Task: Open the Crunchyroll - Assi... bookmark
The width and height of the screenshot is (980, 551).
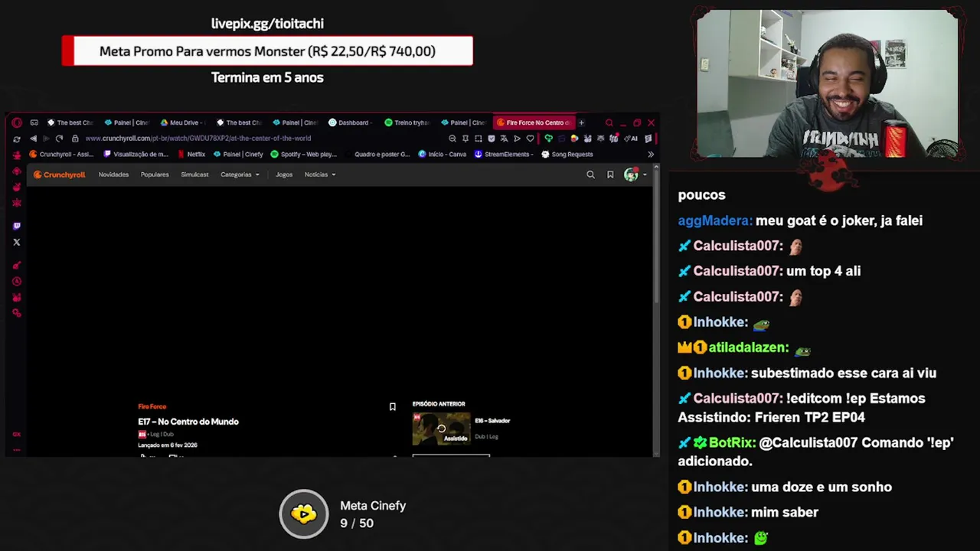Action: point(63,154)
